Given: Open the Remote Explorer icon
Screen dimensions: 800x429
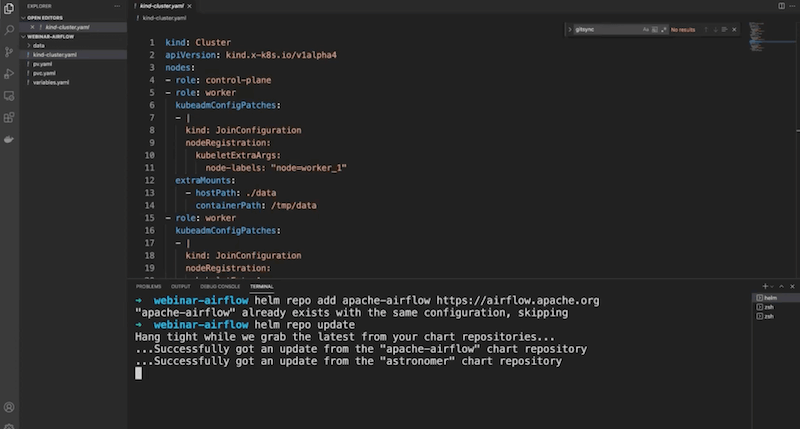Looking at the screenshot, I should 9,96.
